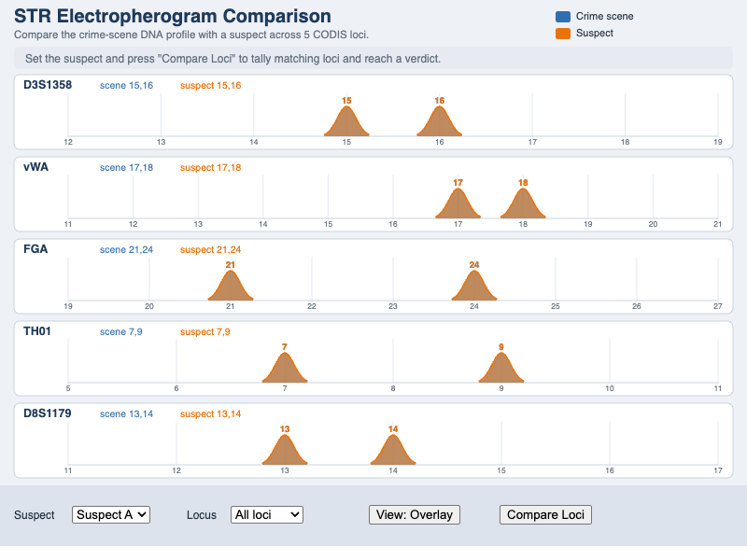747x560 pixels.
Task: Click axis tick 19 in the D3S1358 chart
Action: (x=718, y=142)
